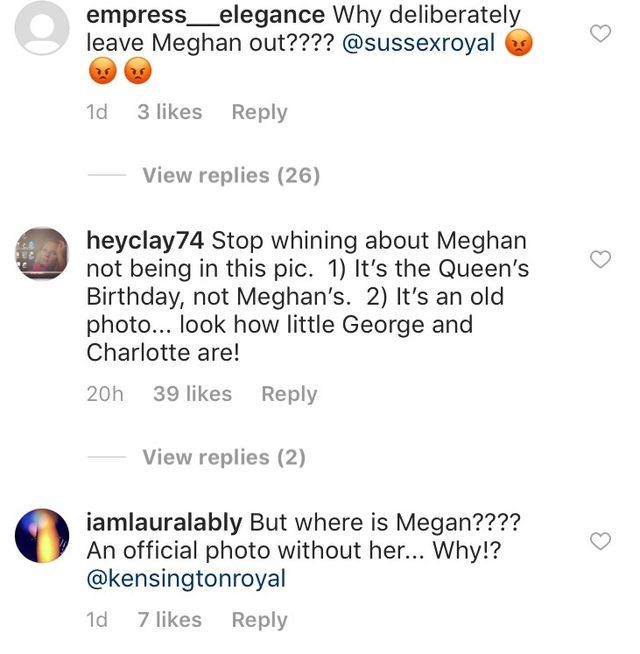Open heyclay74's profile avatar

43,254
